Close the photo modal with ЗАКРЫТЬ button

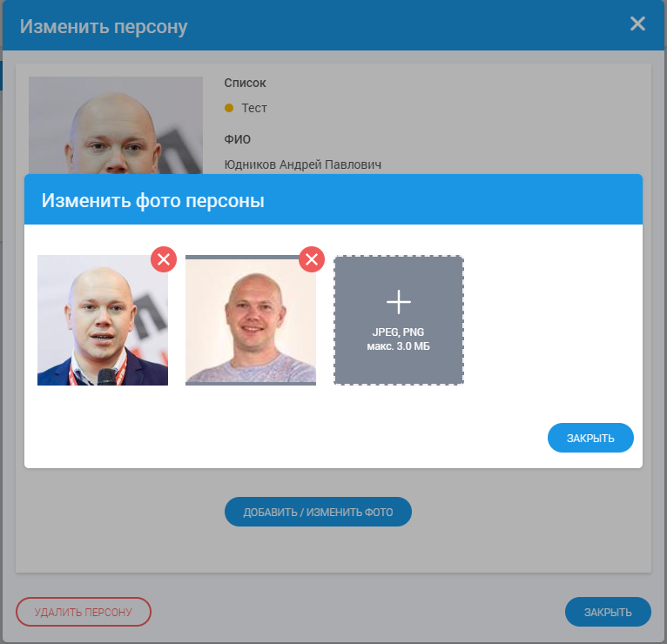click(x=590, y=438)
